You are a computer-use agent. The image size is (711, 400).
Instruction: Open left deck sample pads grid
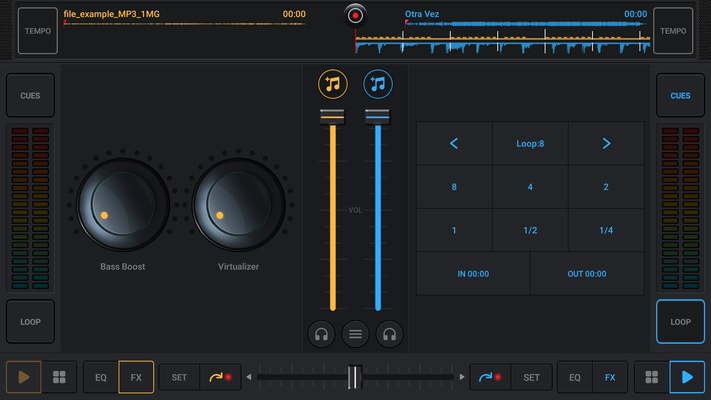tap(59, 377)
